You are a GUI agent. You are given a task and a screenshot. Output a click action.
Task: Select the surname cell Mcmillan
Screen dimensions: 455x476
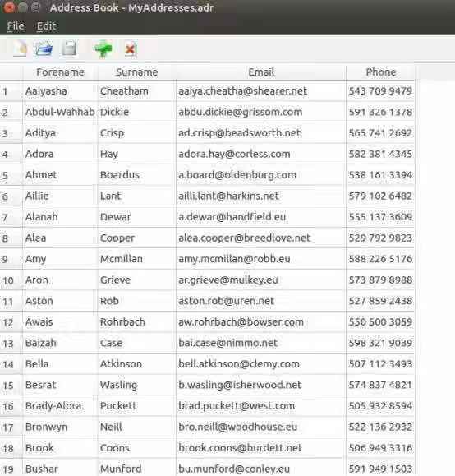(x=137, y=259)
